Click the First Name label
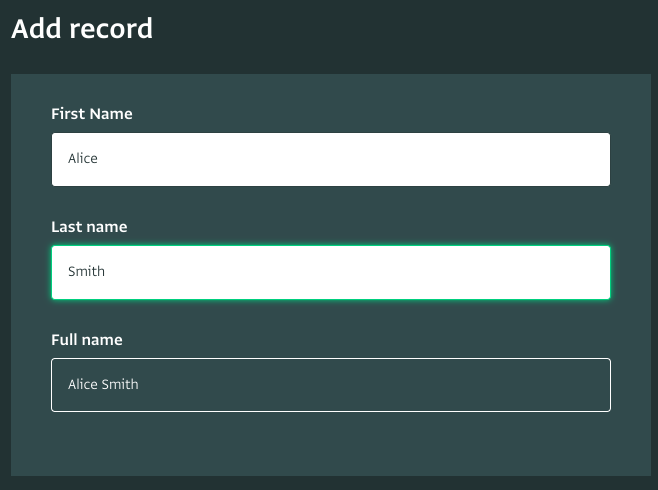Screen dimensions: 658x490 tap(92, 114)
